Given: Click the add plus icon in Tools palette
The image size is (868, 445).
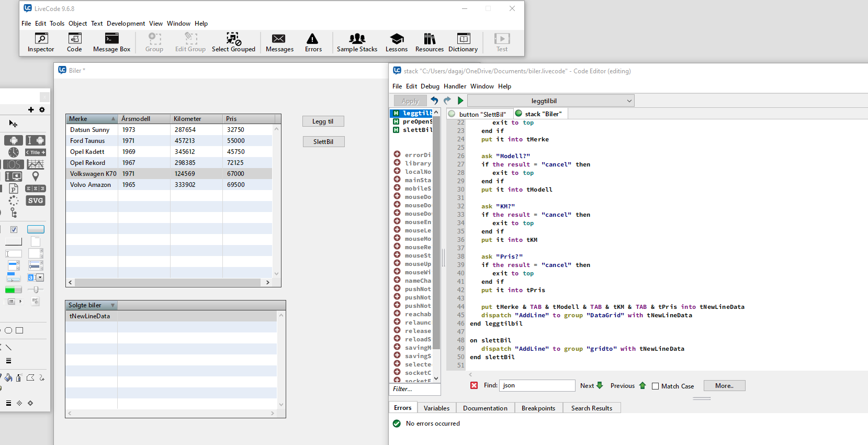Looking at the screenshot, I should click(x=31, y=109).
